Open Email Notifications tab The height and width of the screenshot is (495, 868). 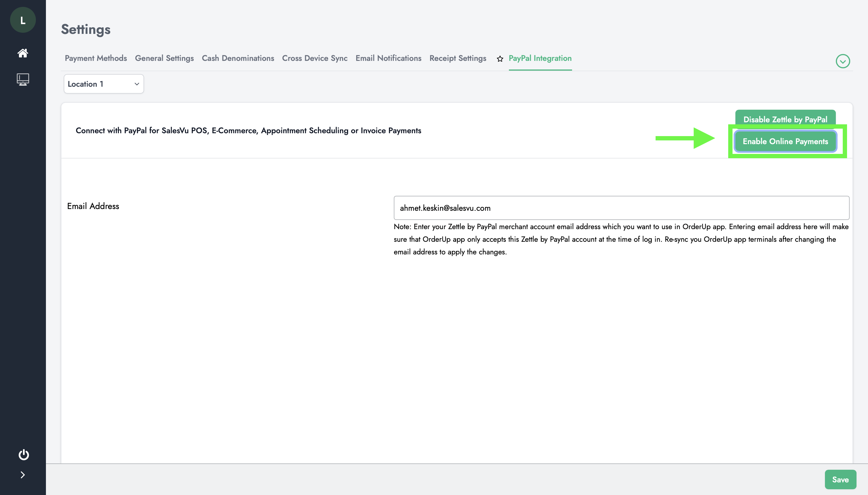[x=388, y=58]
